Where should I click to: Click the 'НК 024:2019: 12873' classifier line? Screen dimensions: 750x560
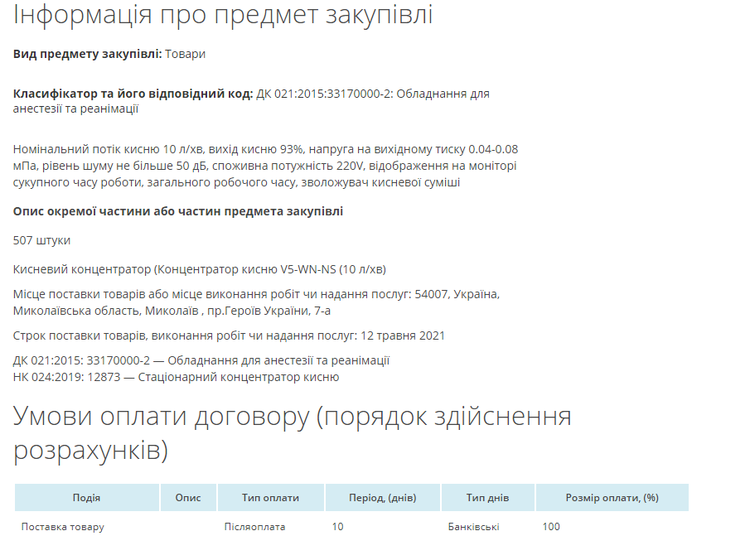[176, 377]
